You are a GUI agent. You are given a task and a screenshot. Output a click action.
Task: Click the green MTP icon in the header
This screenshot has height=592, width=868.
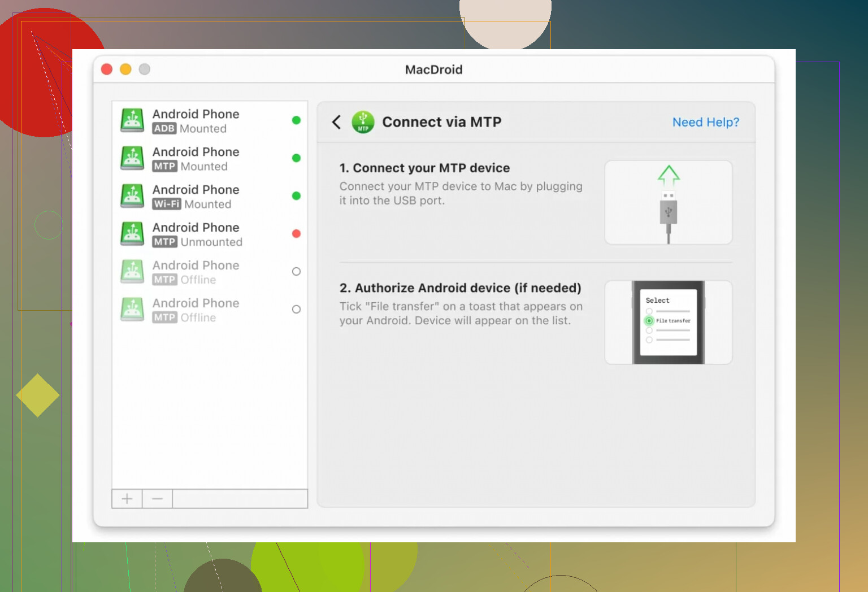tap(363, 122)
